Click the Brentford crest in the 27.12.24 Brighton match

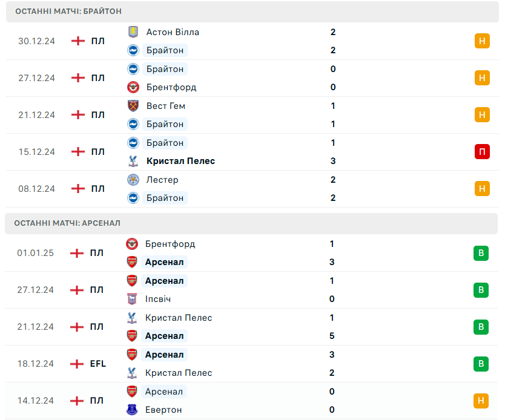pos(133,87)
